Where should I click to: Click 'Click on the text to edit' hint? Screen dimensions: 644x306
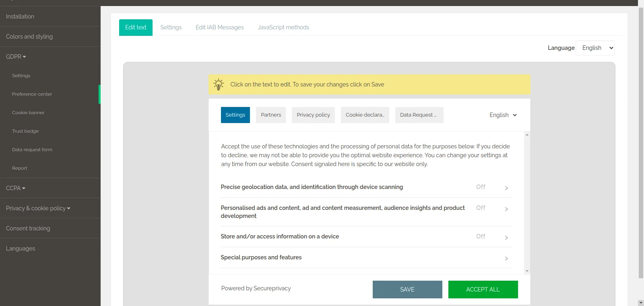click(x=307, y=84)
